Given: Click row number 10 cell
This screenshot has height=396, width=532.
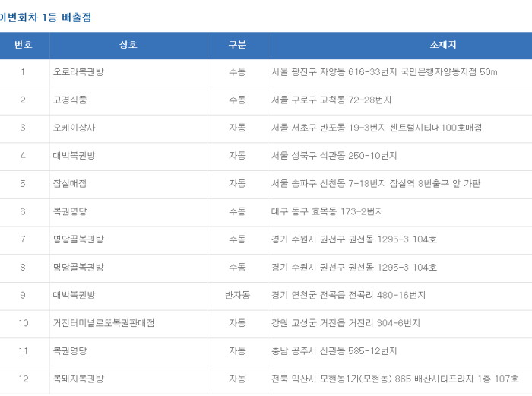Looking at the screenshot, I should tap(24, 323).
